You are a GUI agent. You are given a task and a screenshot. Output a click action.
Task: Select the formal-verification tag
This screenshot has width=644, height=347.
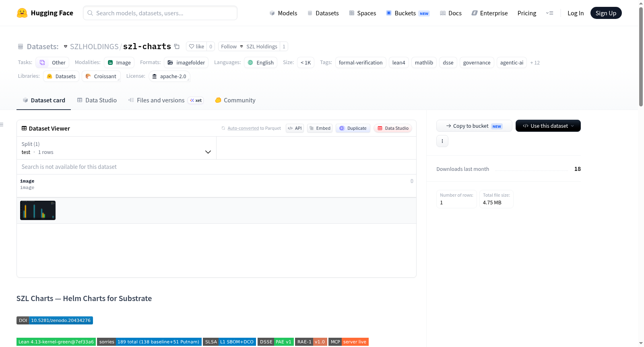[x=361, y=62]
